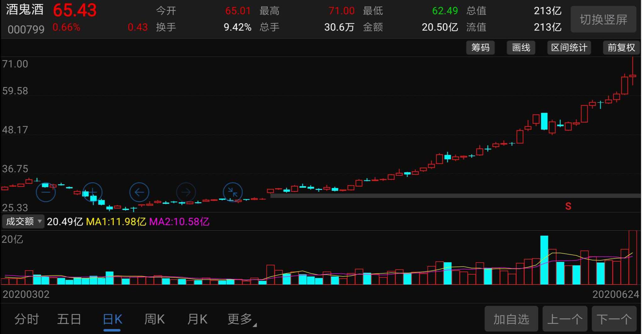Image resolution: width=644 pixels, height=334 pixels.
Task: Click the 总手 value 30.6万
Action: click(339, 27)
